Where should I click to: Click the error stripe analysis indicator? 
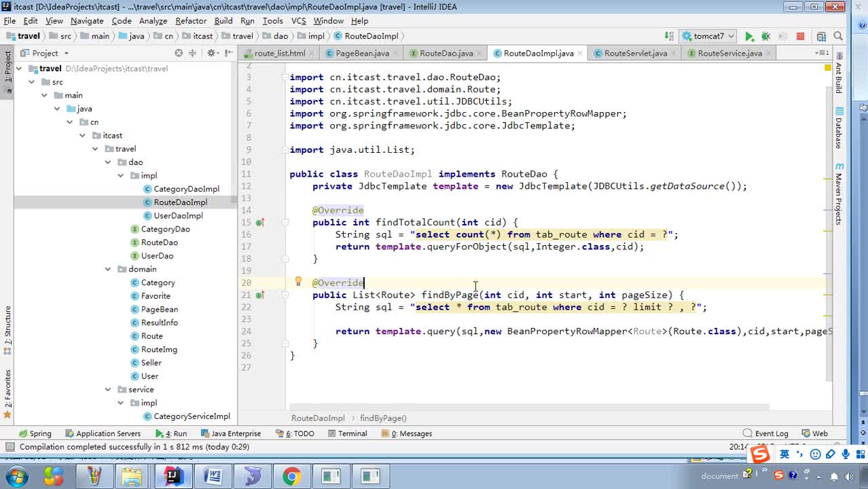pos(828,68)
